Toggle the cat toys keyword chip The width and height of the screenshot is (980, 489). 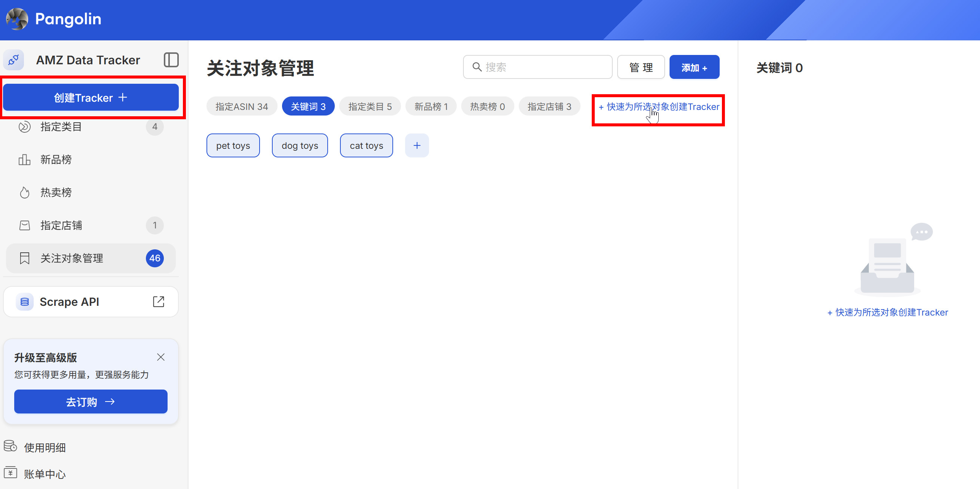point(366,146)
